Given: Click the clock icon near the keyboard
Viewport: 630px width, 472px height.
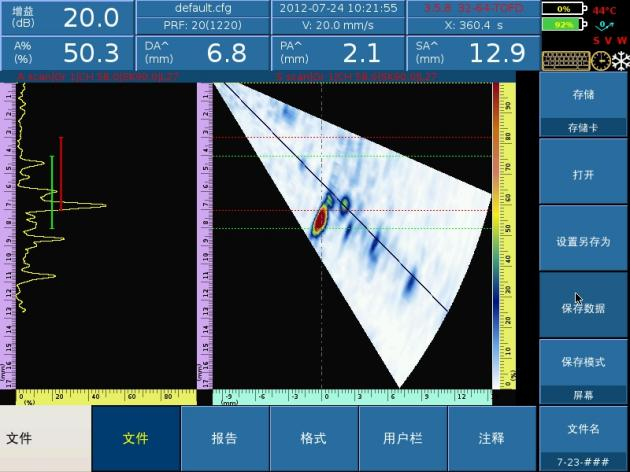Looking at the screenshot, I should tap(599, 60).
